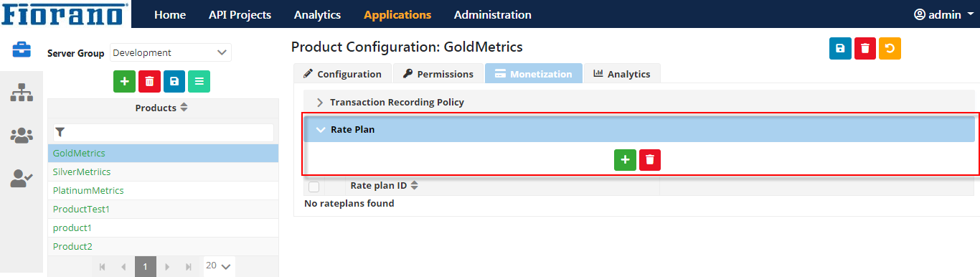Viewport: 980px width, 277px height.
Task: Open the Server Group dropdown
Action: [171, 52]
